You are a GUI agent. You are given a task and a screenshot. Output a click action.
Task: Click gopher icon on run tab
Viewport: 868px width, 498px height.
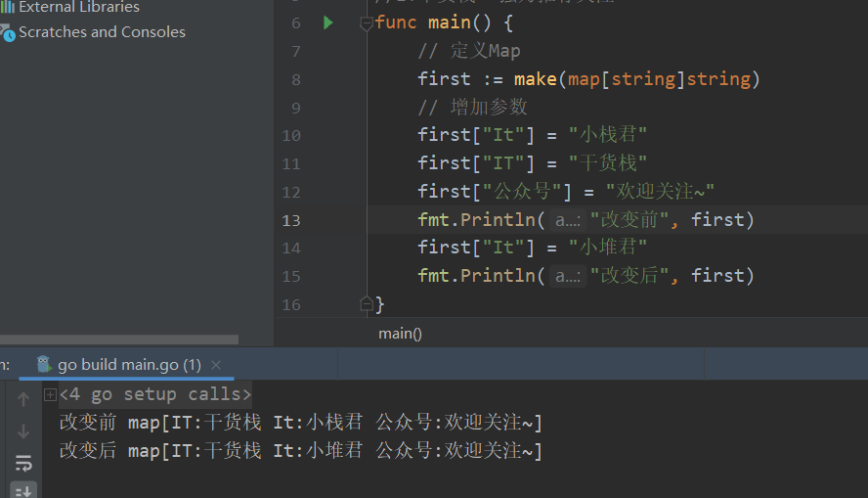coord(44,364)
